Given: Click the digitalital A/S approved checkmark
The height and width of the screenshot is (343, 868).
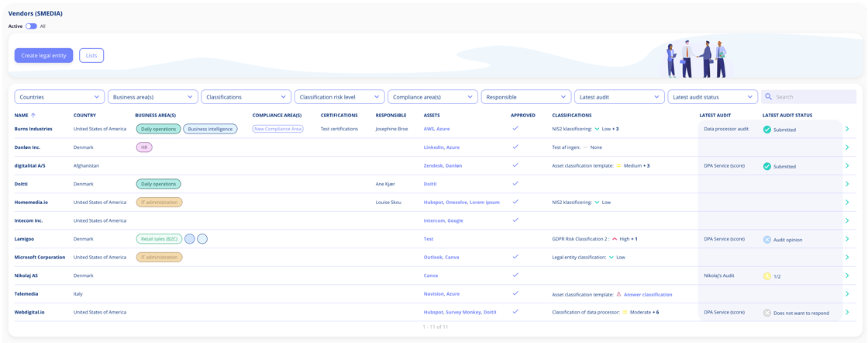Looking at the screenshot, I should click(x=515, y=165).
